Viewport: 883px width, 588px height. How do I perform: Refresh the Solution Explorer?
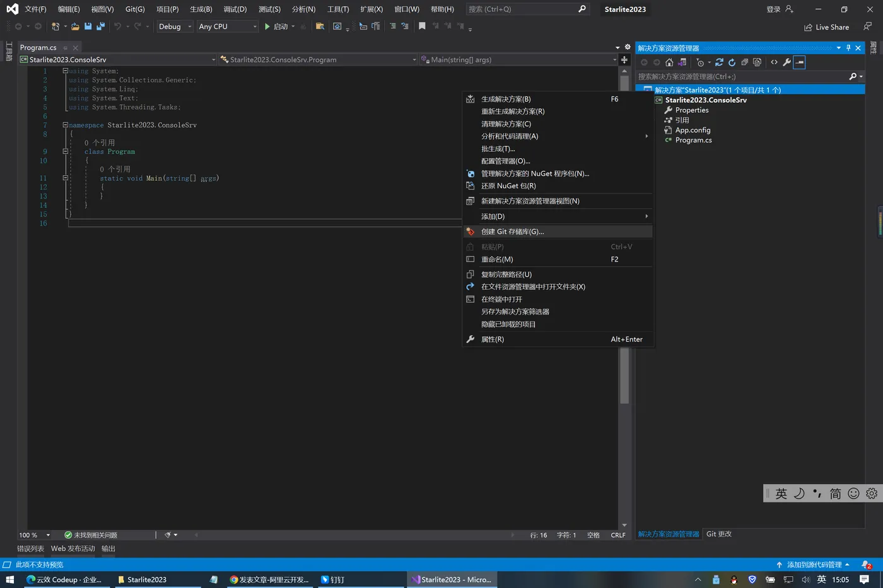[x=732, y=62]
